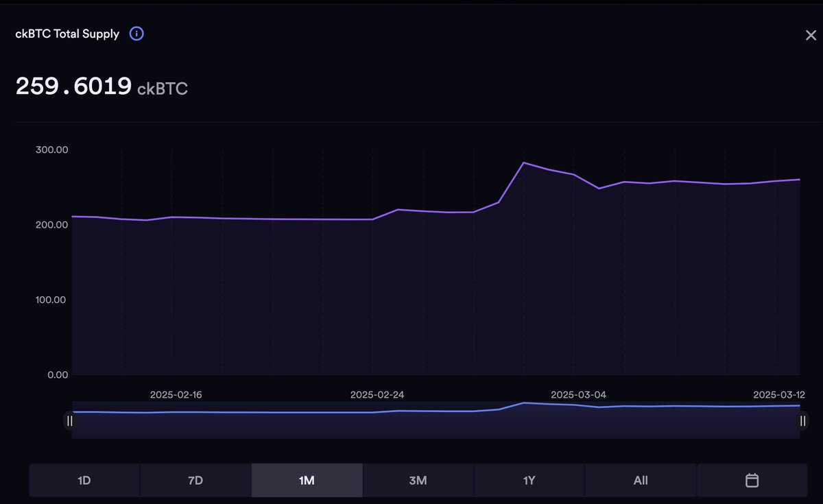Click the left pause-style range handle
Screen dimensions: 823x504
(x=69, y=420)
